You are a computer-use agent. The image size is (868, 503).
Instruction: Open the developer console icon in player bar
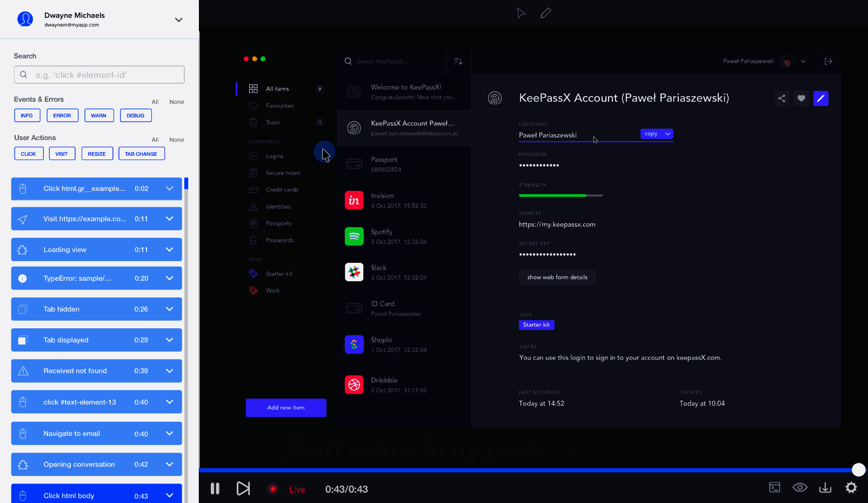(774, 487)
